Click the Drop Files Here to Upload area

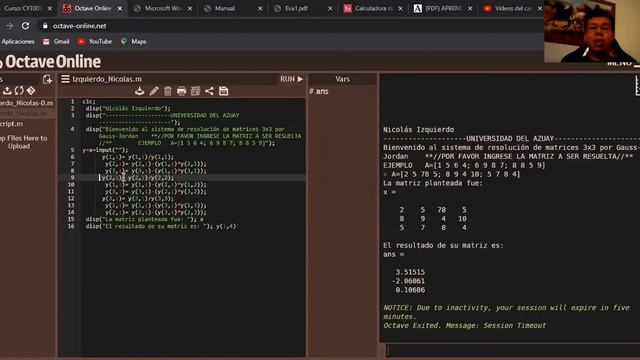(x=24, y=142)
